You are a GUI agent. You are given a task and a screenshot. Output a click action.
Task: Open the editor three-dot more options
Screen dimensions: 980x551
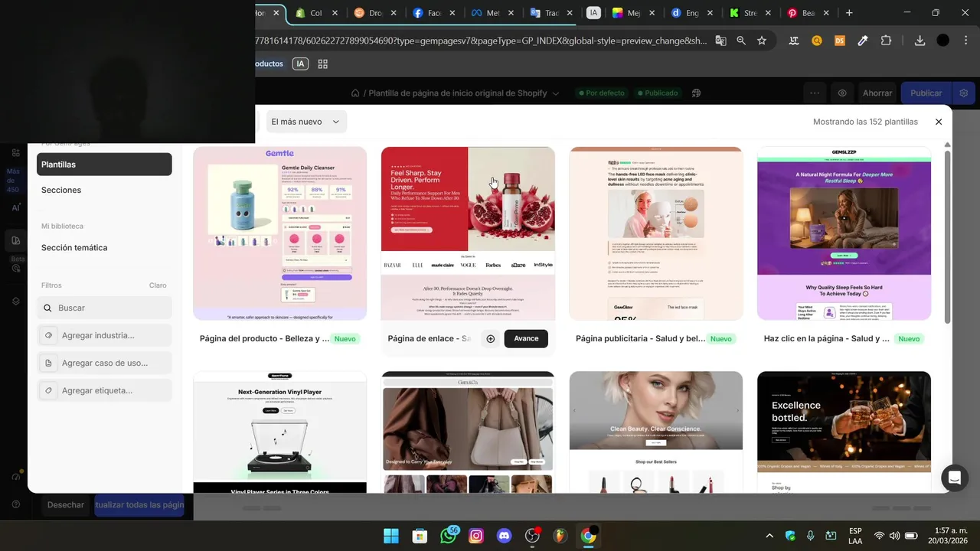[x=815, y=93]
